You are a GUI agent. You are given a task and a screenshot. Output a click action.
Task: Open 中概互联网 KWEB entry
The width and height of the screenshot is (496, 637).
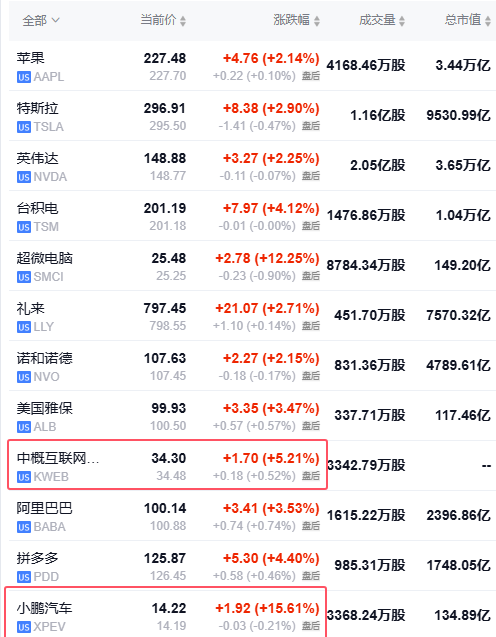point(252,466)
